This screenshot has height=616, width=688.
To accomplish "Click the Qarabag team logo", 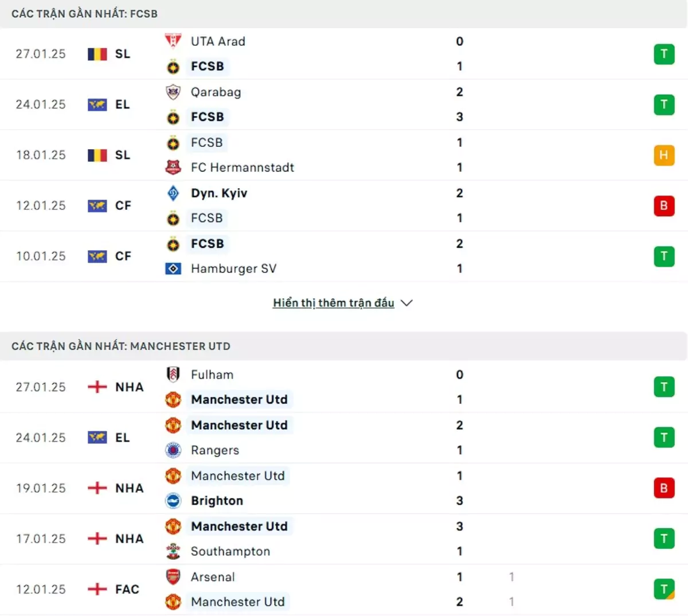I will [173, 92].
